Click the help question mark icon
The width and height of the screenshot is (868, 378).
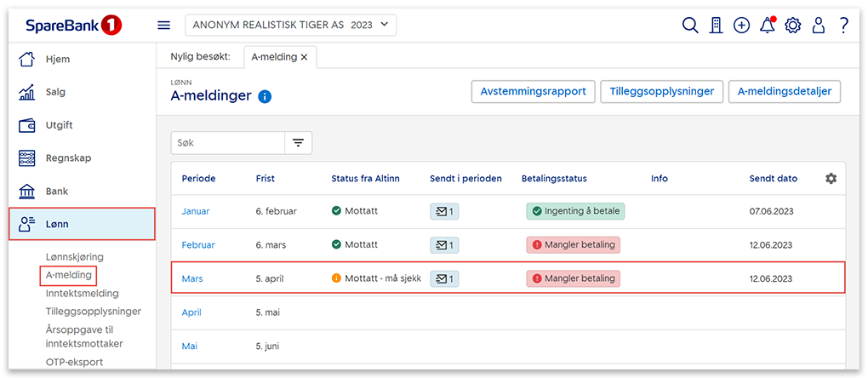tap(843, 26)
